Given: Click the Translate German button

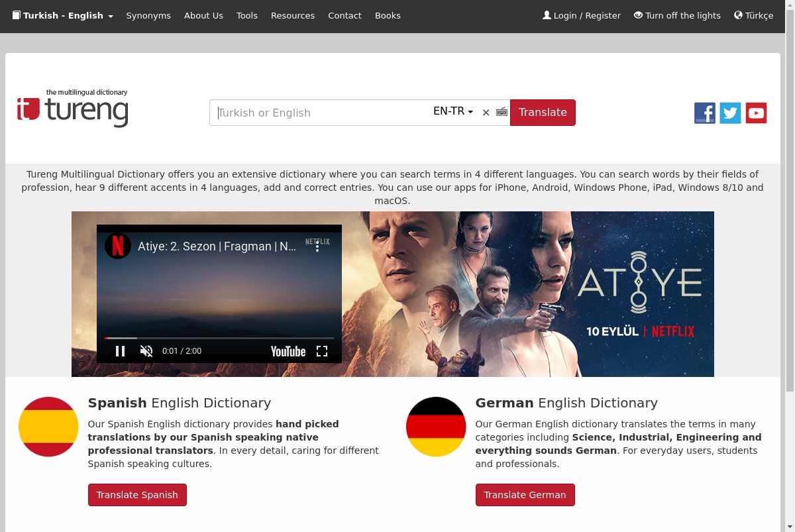Looking at the screenshot, I should pyautogui.click(x=525, y=495).
